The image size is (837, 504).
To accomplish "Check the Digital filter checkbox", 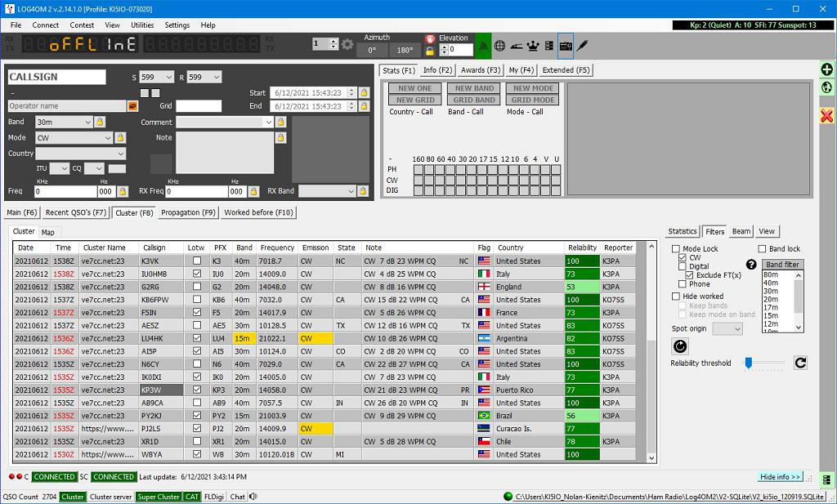I will coord(683,266).
